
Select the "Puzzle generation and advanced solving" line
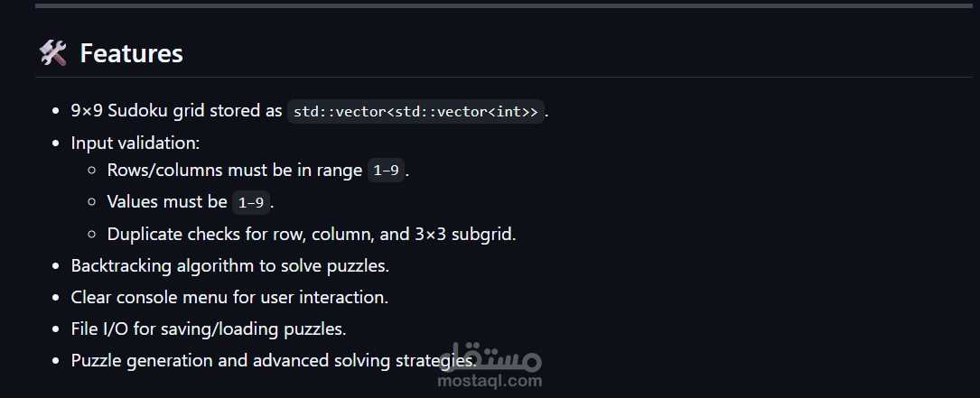click(271, 360)
